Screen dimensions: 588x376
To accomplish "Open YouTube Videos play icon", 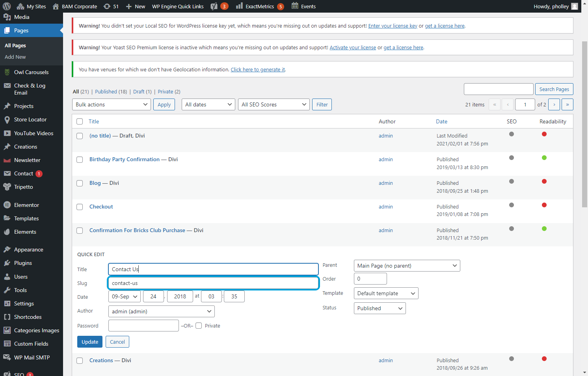I will [x=7, y=133].
